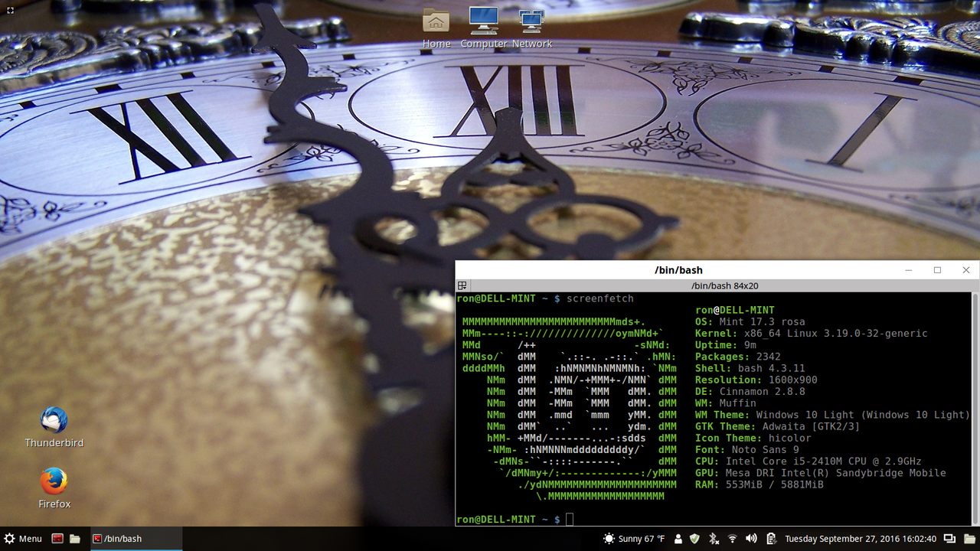Minimize the /bin/bash terminal window
The height and width of the screenshot is (551, 980).
coord(909,270)
